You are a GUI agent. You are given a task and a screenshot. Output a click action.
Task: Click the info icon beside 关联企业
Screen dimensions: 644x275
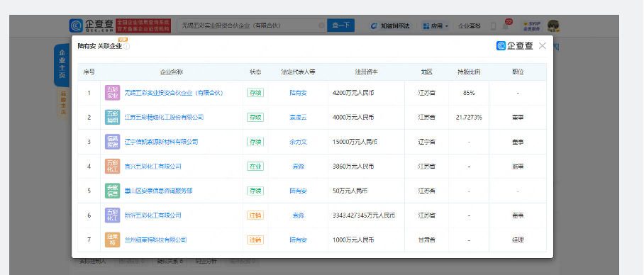click(x=126, y=46)
